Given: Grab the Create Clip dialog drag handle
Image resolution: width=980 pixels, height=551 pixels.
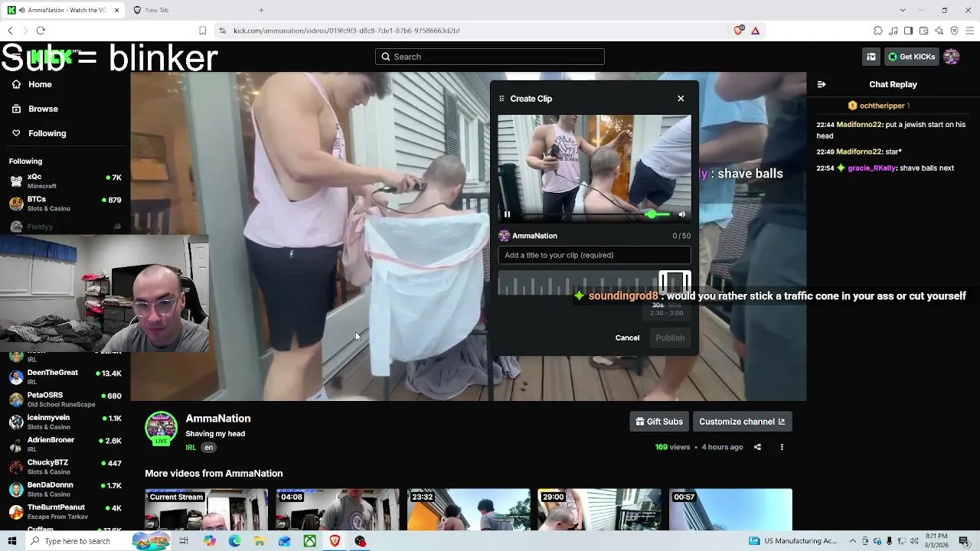Looking at the screenshot, I should click(501, 99).
